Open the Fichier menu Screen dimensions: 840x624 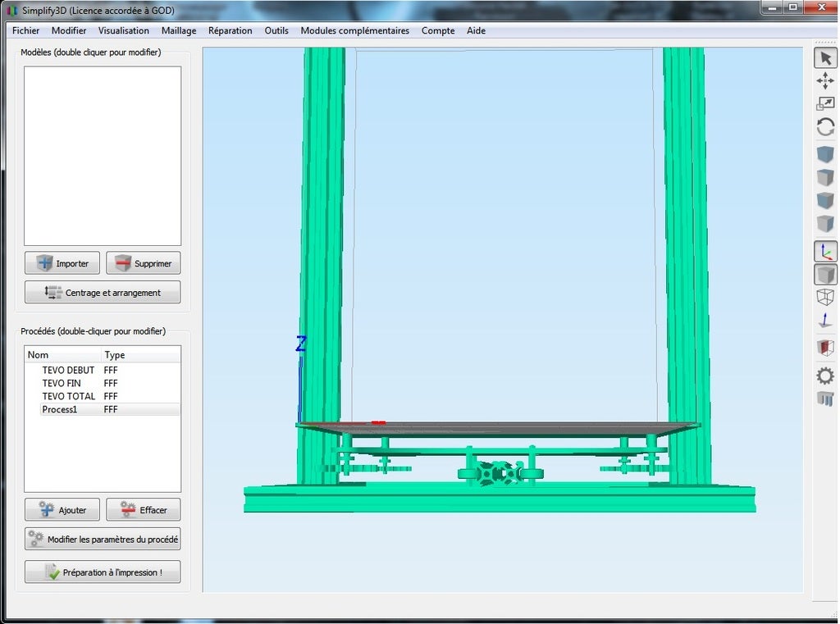coord(26,31)
